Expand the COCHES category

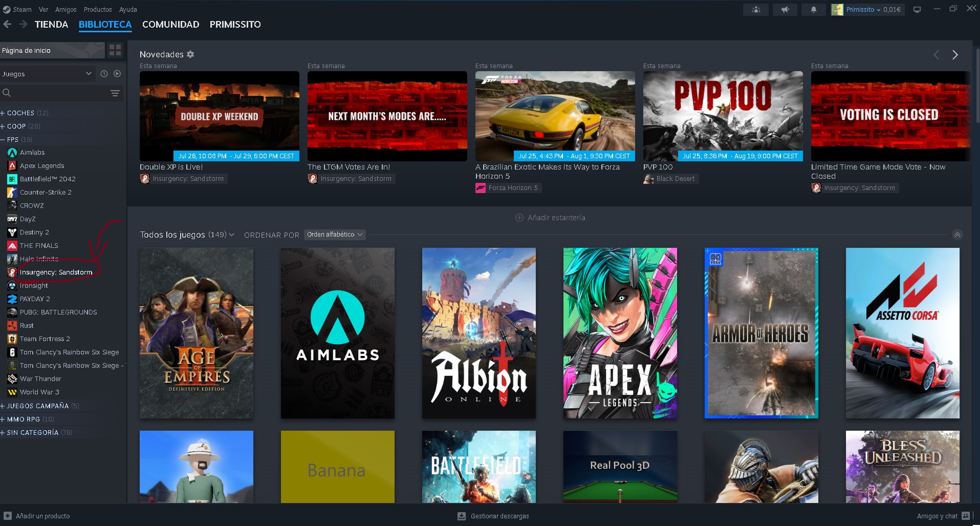(3, 113)
